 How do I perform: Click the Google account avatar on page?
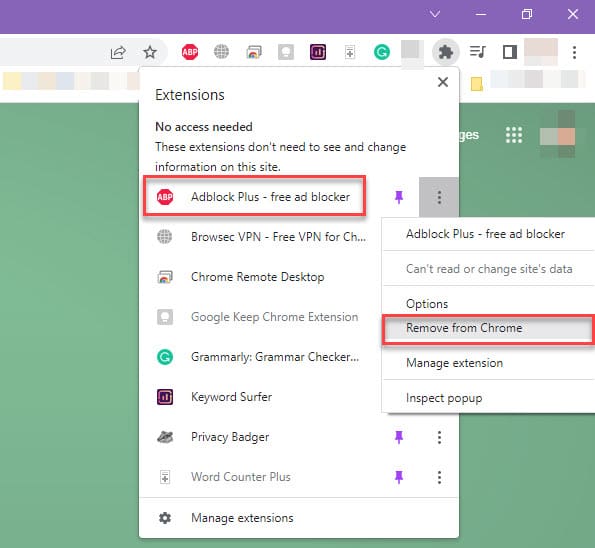tap(557, 134)
